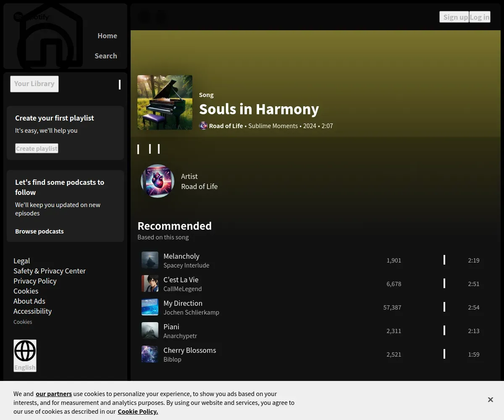Screen dimensions: 504x420
Task: Open the Spacey Interlude artist link
Action: click(186, 265)
